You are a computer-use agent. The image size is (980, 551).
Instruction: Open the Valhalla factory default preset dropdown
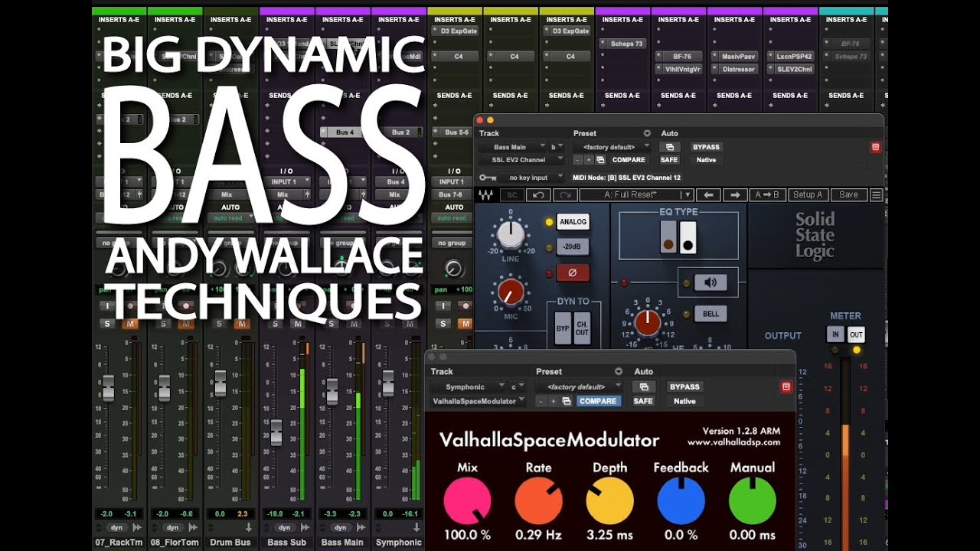[579, 386]
